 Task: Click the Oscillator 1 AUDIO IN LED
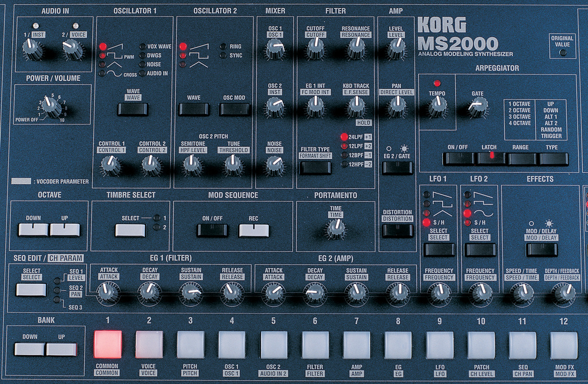tap(142, 73)
